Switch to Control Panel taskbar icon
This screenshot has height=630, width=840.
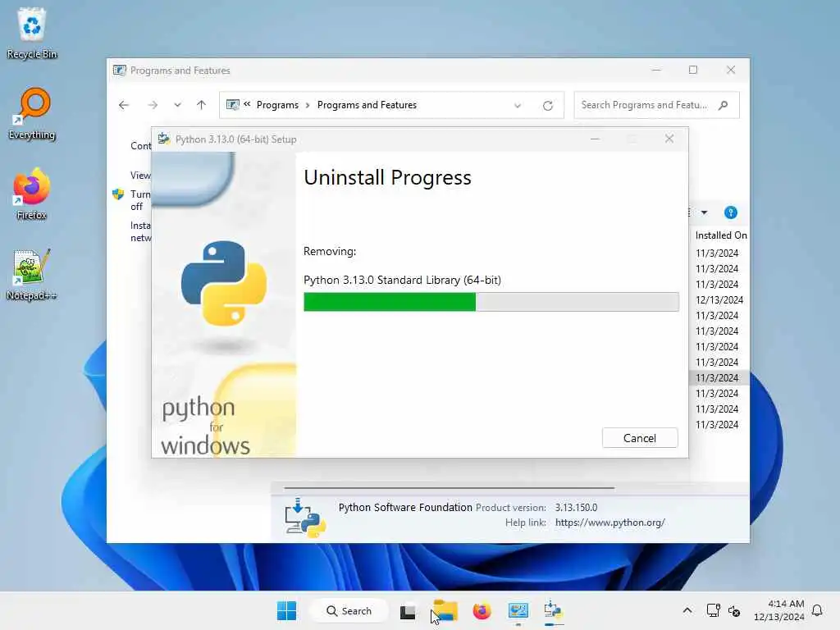point(518,610)
